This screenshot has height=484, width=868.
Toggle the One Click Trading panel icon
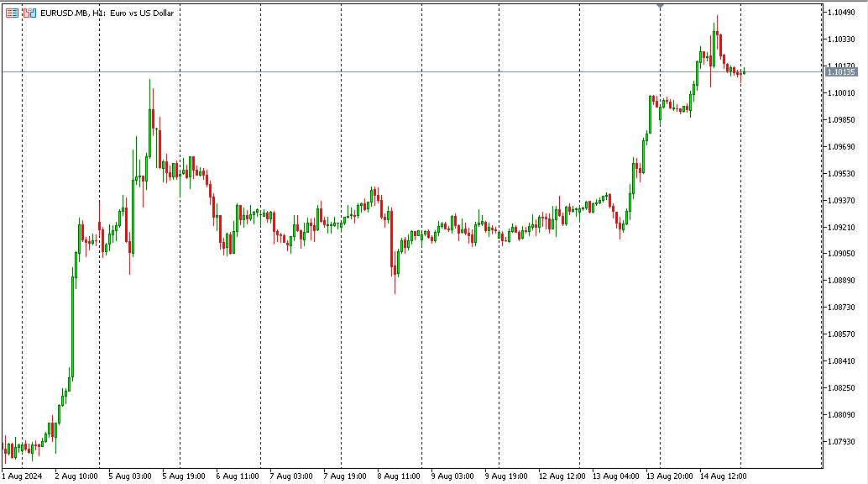[29, 13]
